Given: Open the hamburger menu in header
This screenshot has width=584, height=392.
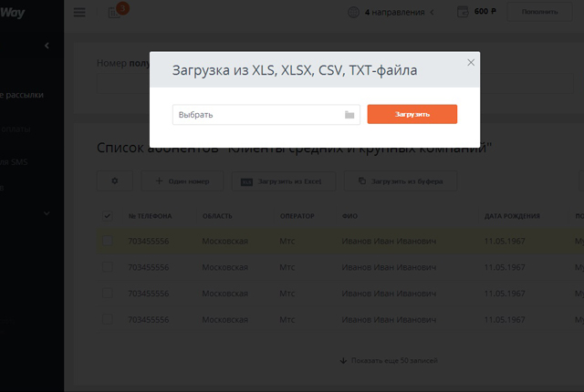Looking at the screenshot, I should (x=79, y=12).
